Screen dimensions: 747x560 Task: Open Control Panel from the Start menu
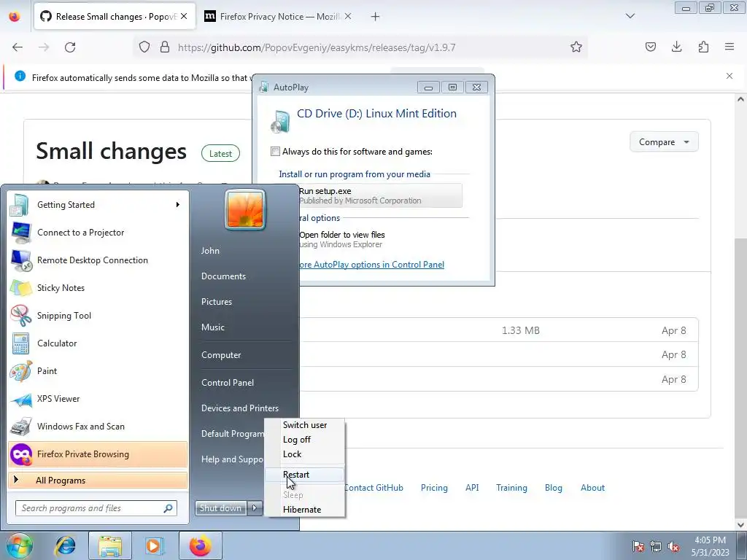(x=228, y=383)
